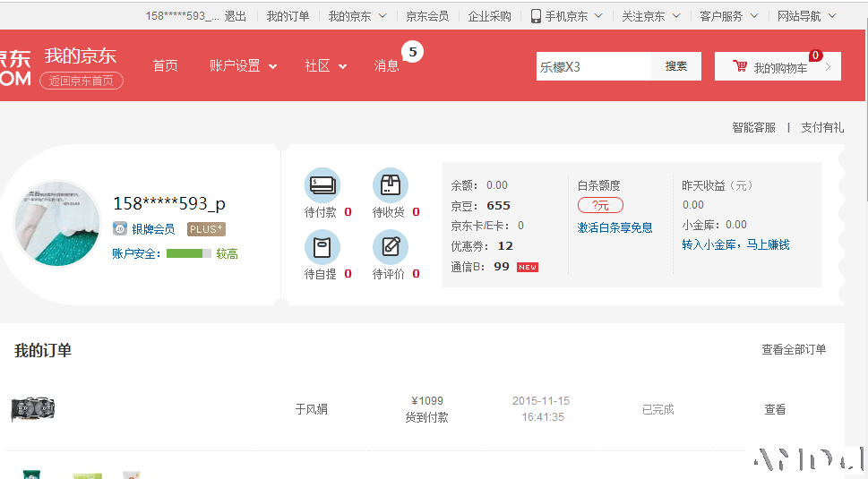Open the message count badge 5

tap(412, 52)
